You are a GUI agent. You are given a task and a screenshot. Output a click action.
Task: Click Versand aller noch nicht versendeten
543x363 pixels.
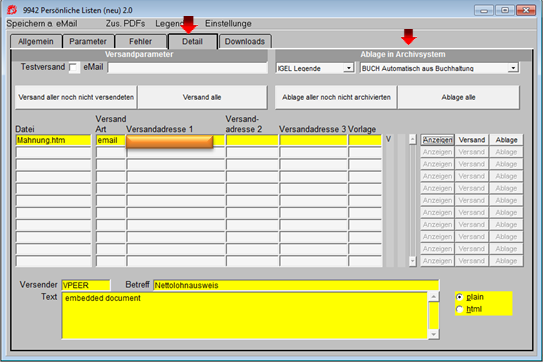pos(76,97)
